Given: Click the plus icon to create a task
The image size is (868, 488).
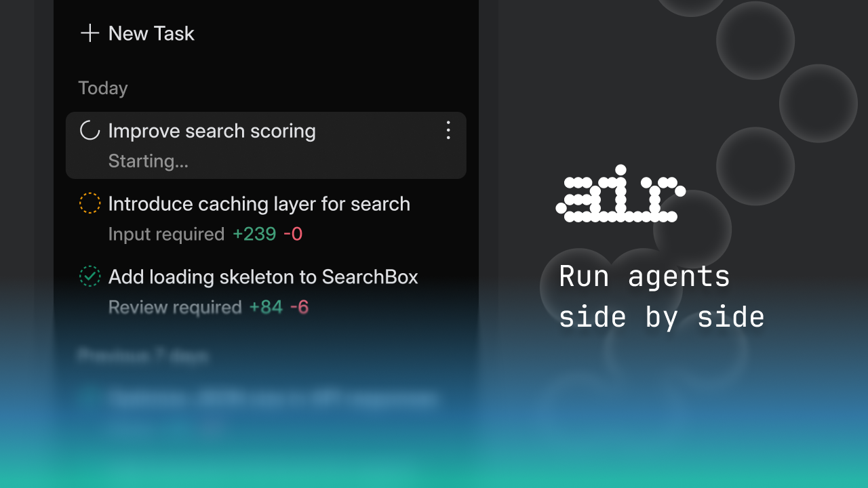Looking at the screenshot, I should point(90,33).
